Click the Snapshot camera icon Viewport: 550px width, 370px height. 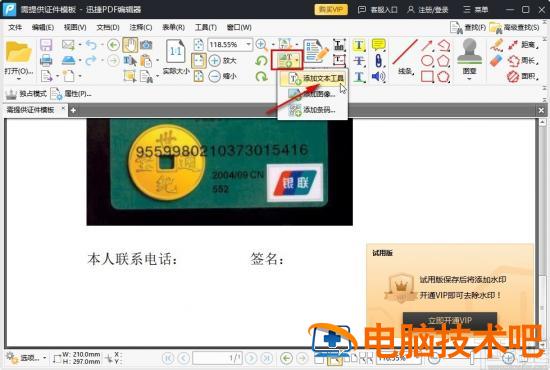146,45
